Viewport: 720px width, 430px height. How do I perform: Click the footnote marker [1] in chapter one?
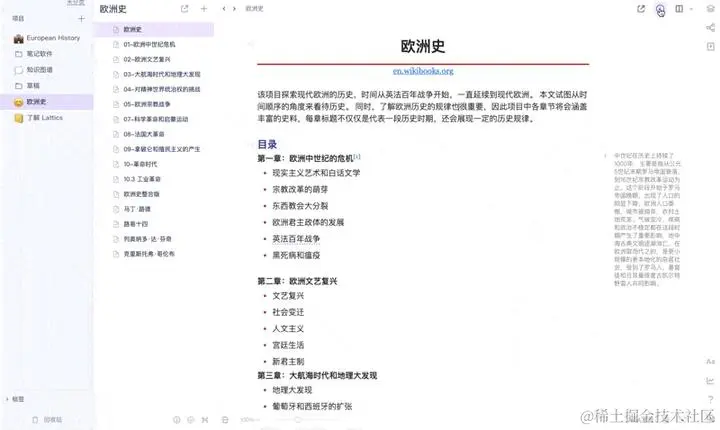(x=357, y=157)
